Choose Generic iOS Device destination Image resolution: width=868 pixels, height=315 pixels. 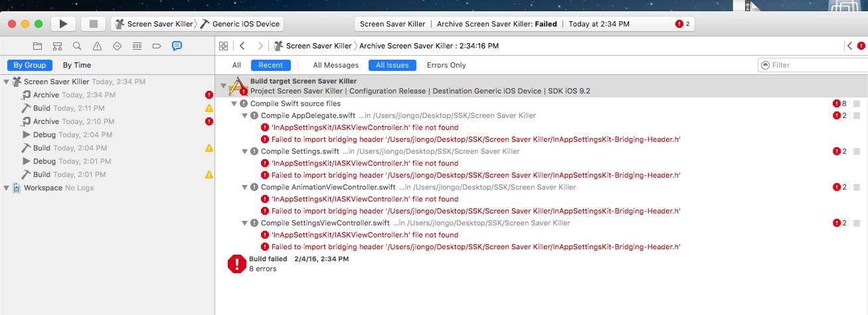click(240, 24)
